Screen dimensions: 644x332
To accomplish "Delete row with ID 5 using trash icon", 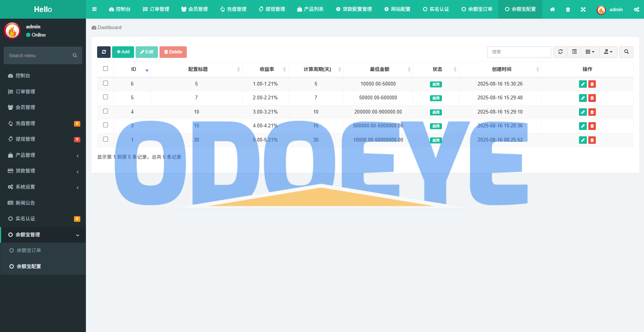I will [592, 98].
